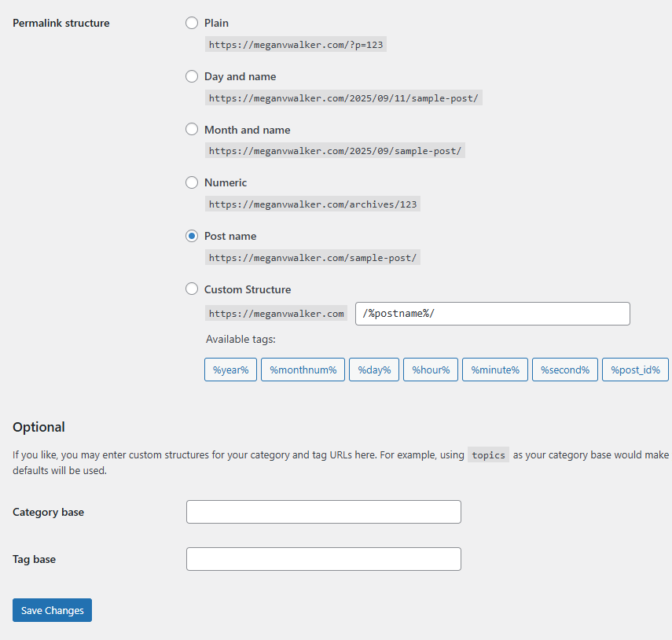Choose the Day and name radio option

pos(192,76)
